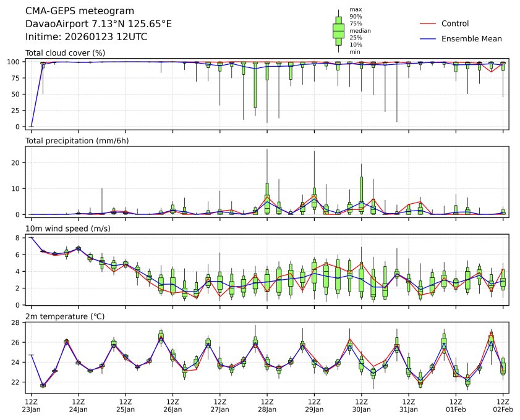Click the '12Z 23Jan' x-axis tick label
This screenshot has height=420, width=520.
pos(31,405)
